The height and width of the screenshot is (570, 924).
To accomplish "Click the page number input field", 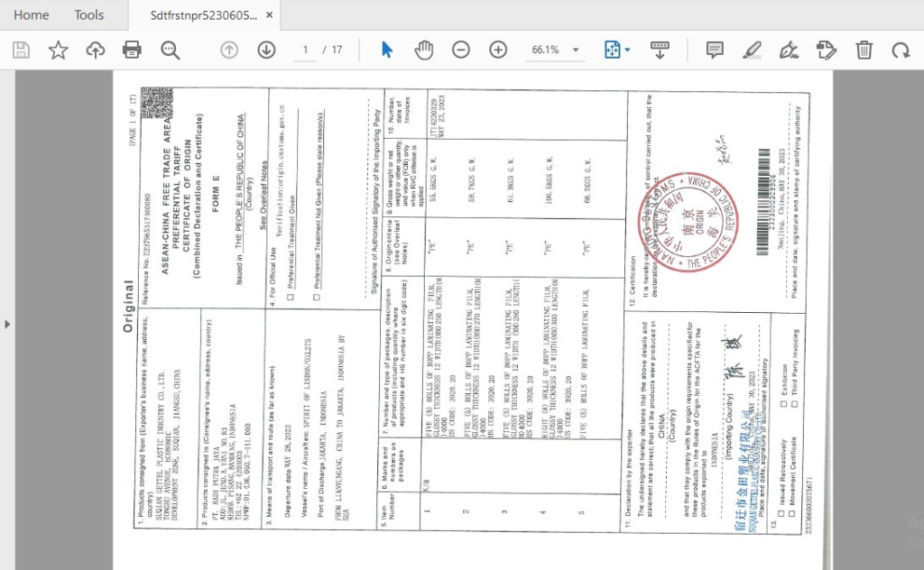I will (304, 50).
